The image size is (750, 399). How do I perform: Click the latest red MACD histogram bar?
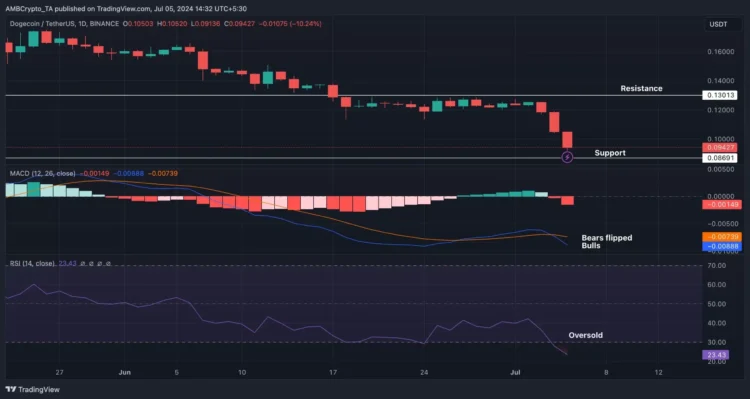567,200
